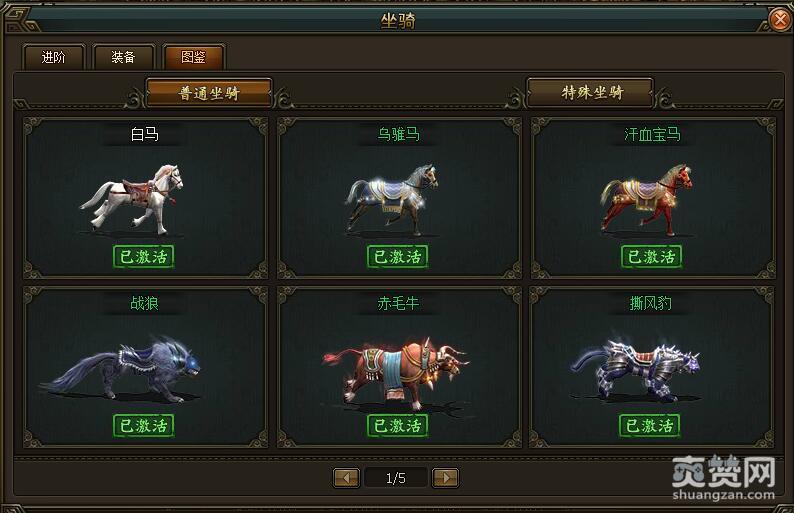
Task: Click 已激活 button under 赤毛牛
Action: 398,425
